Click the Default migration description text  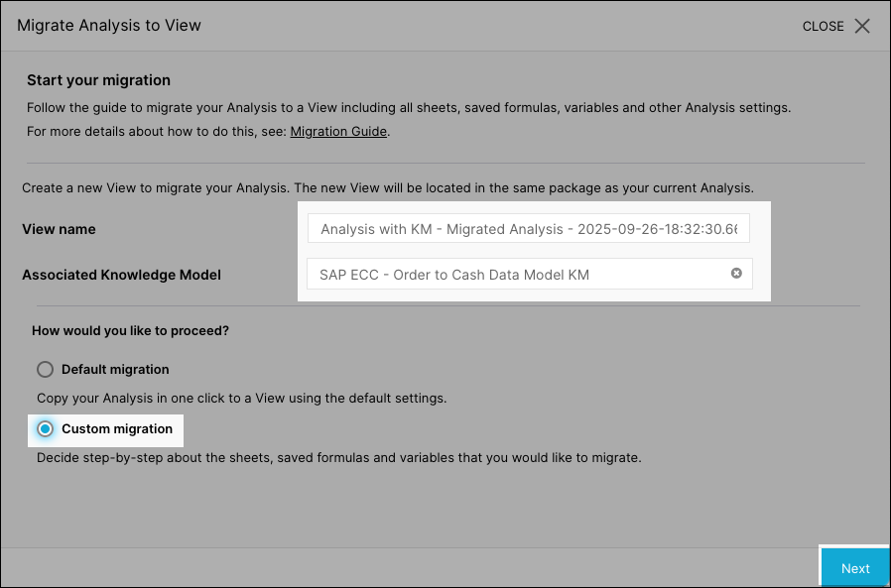click(241, 399)
